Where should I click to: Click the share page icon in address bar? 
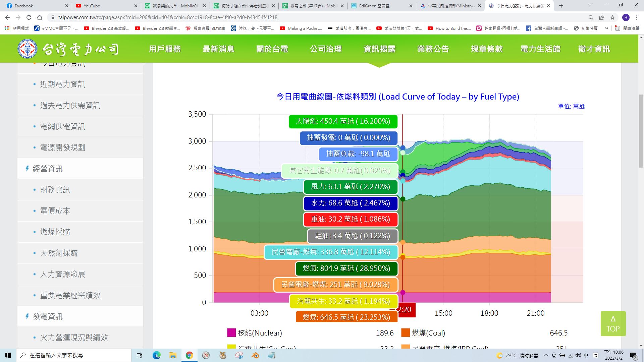[x=602, y=17]
